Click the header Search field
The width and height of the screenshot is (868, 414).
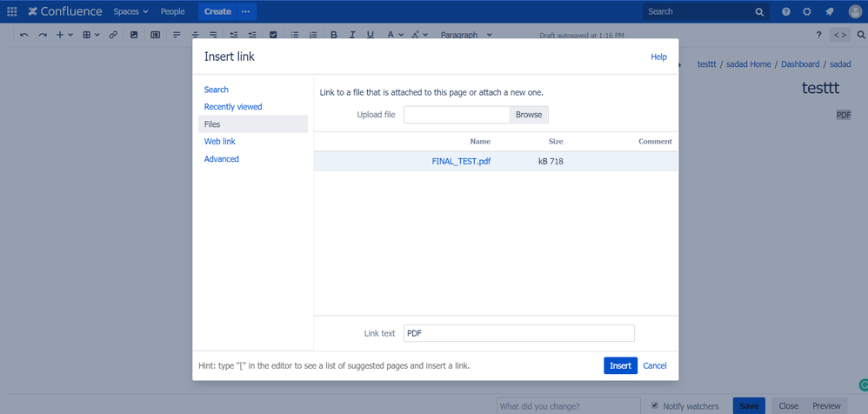706,11
